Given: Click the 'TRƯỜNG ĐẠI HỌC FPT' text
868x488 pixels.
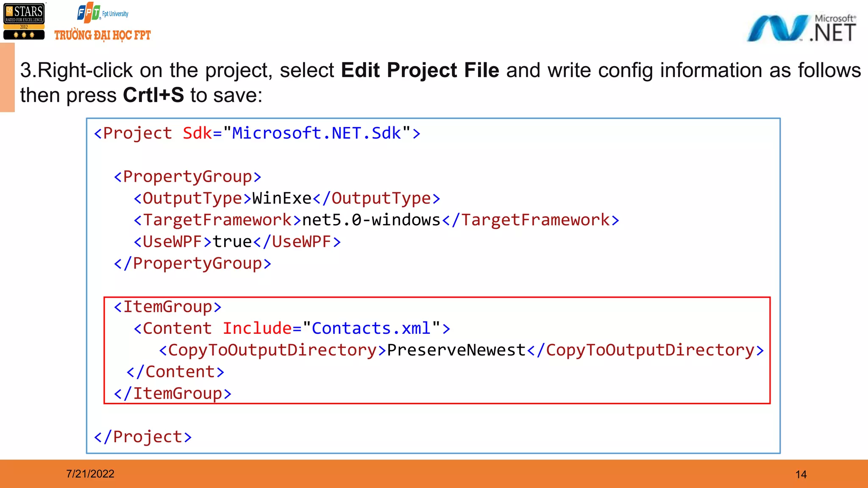Looking at the screenshot, I should point(103,35).
